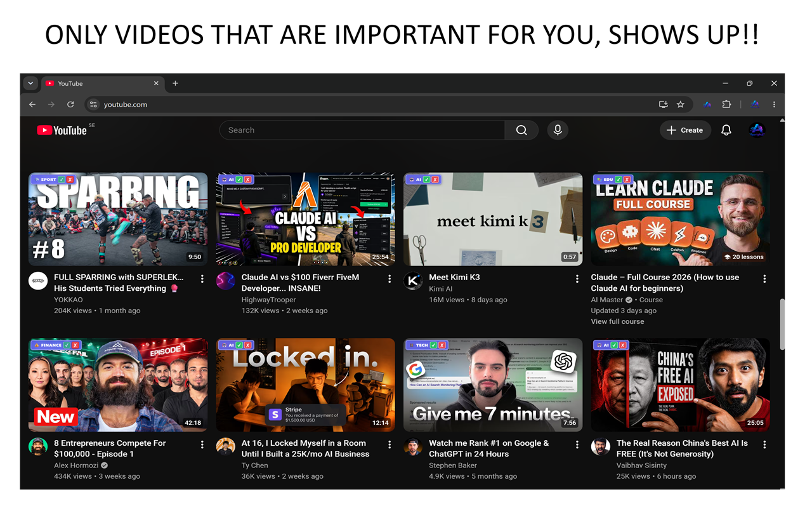The height and width of the screenshot is (508, 812).
Task: View site information for youtube.com
Action: tap(93, 104)
